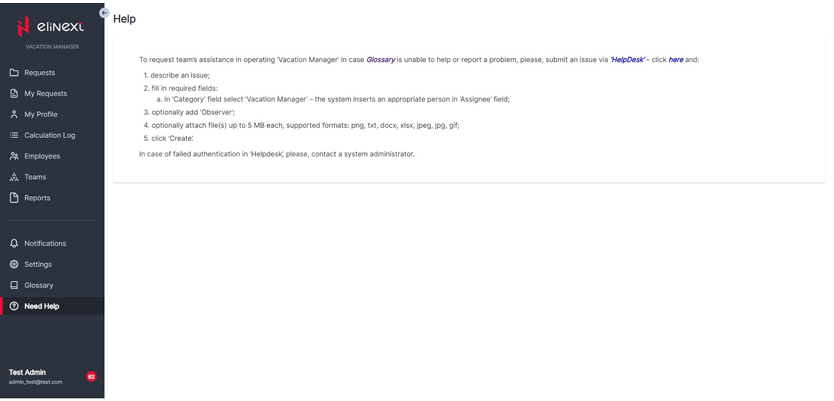Click the Calculation Log list icon
834x401 pixels.
(14, 135)
